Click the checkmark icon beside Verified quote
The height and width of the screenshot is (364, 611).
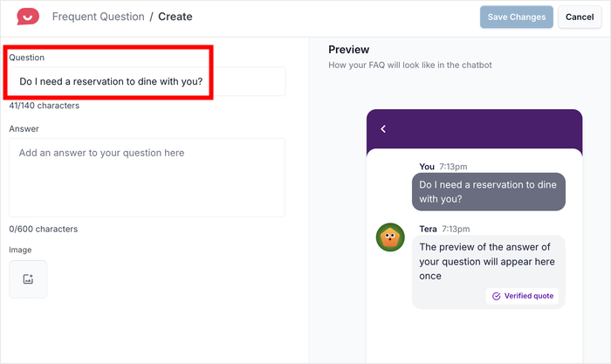click(x=497, y=296)
